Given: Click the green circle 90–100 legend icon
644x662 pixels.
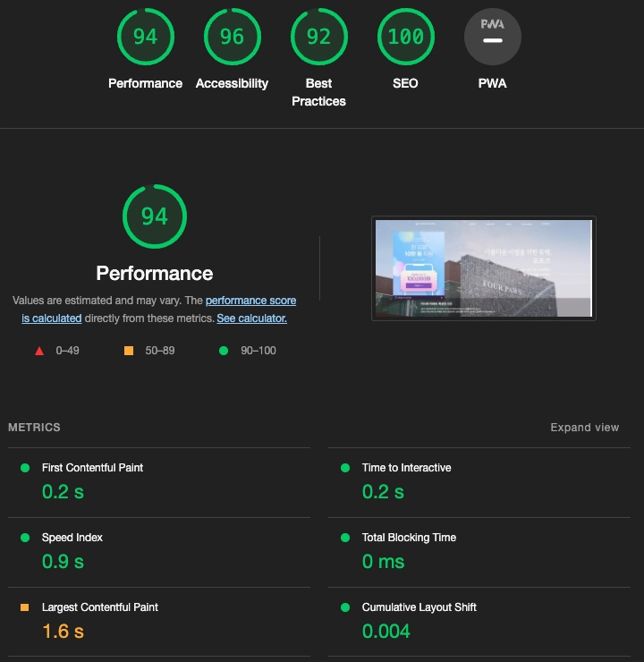Looking at the screenshot, I should 224,351.
